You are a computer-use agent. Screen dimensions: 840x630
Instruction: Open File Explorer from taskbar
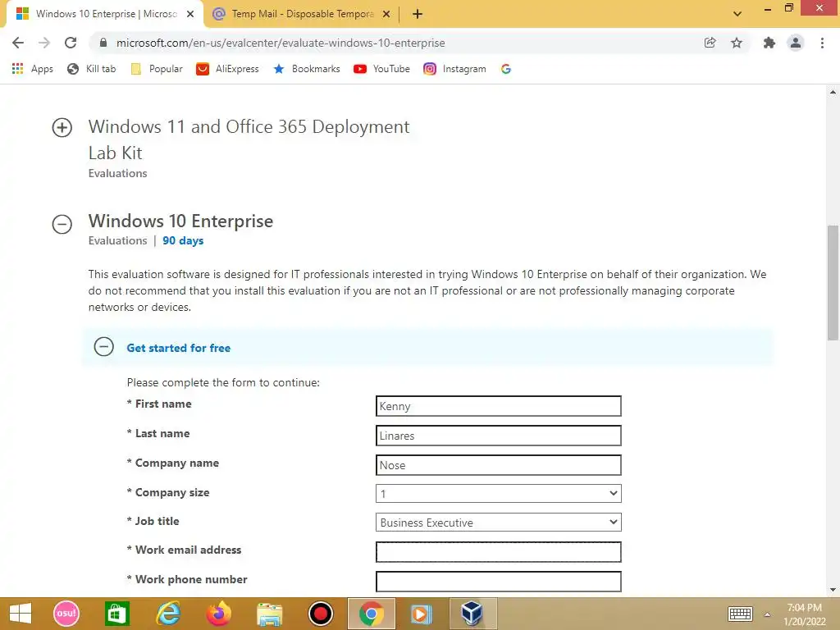click(x=269, y=614)
